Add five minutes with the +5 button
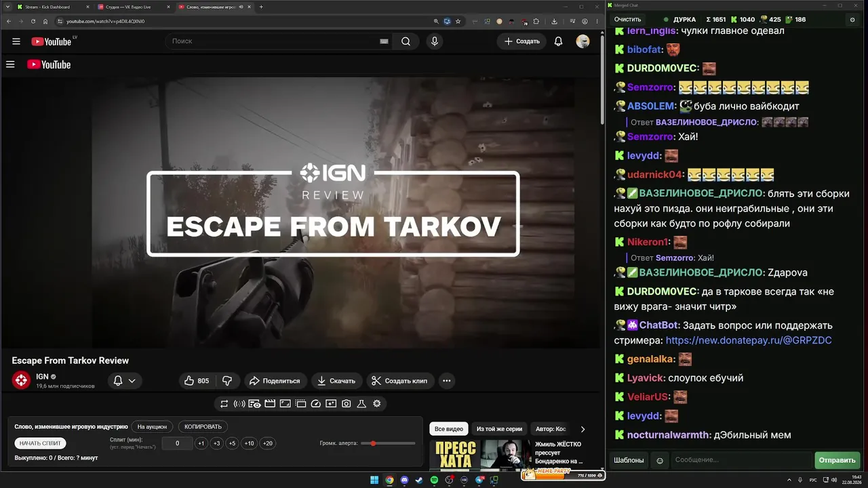 [x=232, y=443]
